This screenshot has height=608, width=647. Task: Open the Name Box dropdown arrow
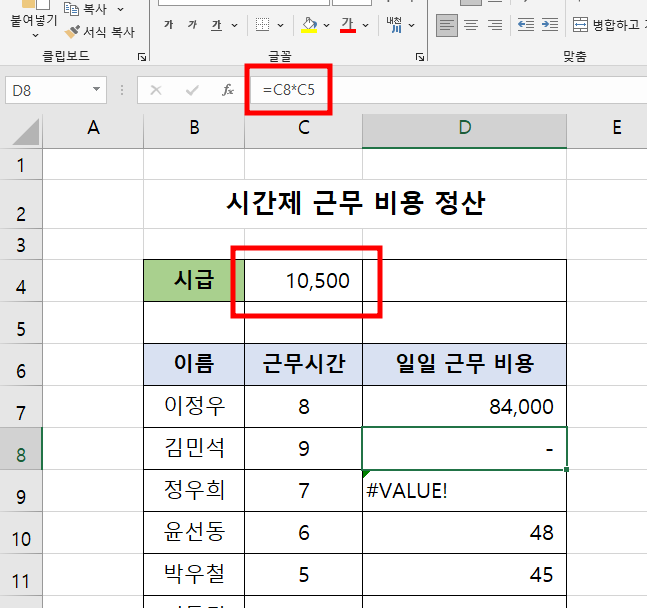pos(97,89)
